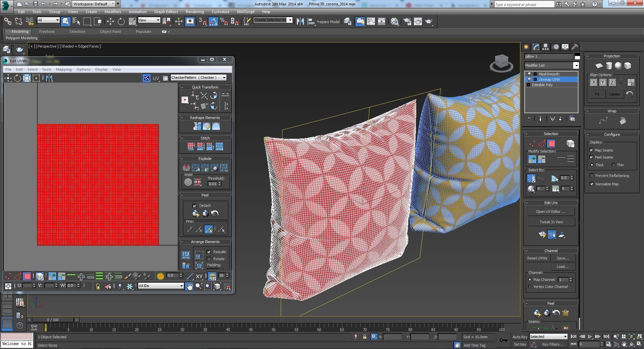Enable Rotate checkbox in Arrange Elements
The height and width of the screenshot is (349, 644).
click(209, 259)
